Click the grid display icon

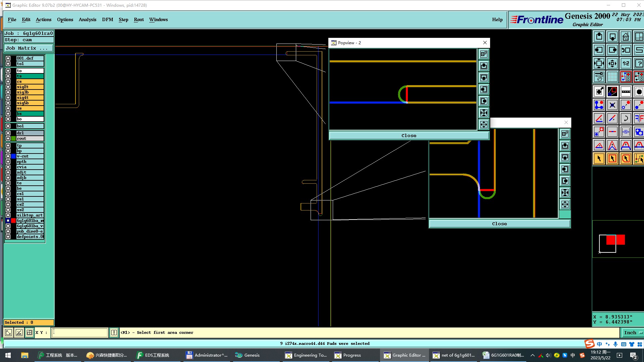[x=612, y=77]
